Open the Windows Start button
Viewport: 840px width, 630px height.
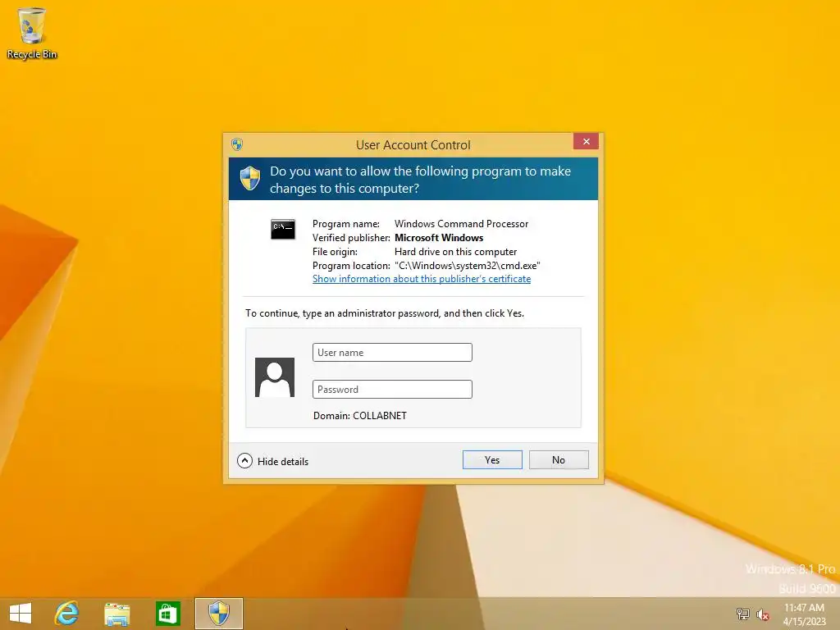point(21,614)
